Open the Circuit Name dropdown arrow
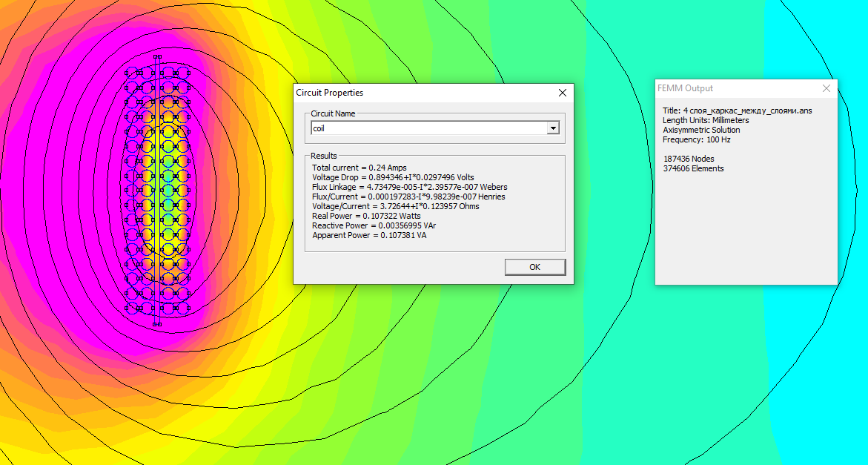 [552, 128]
